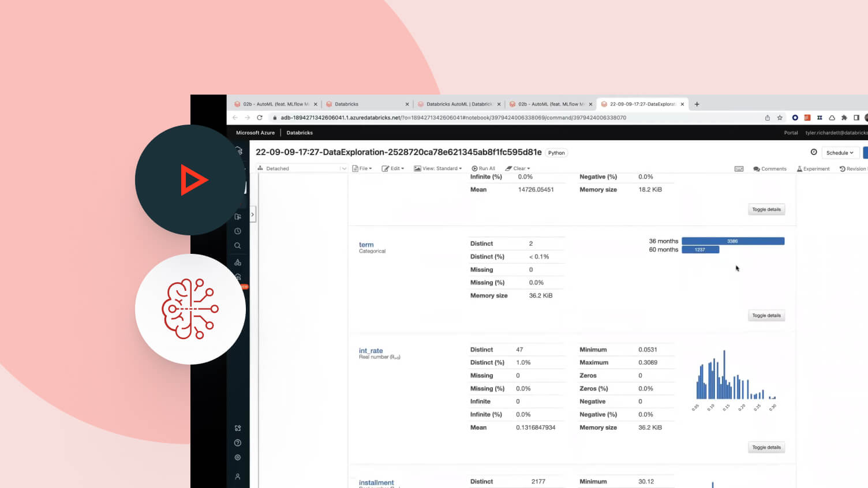
Task: Click the installment variable link
Action: pyautogui.click(x=376, y=483)
